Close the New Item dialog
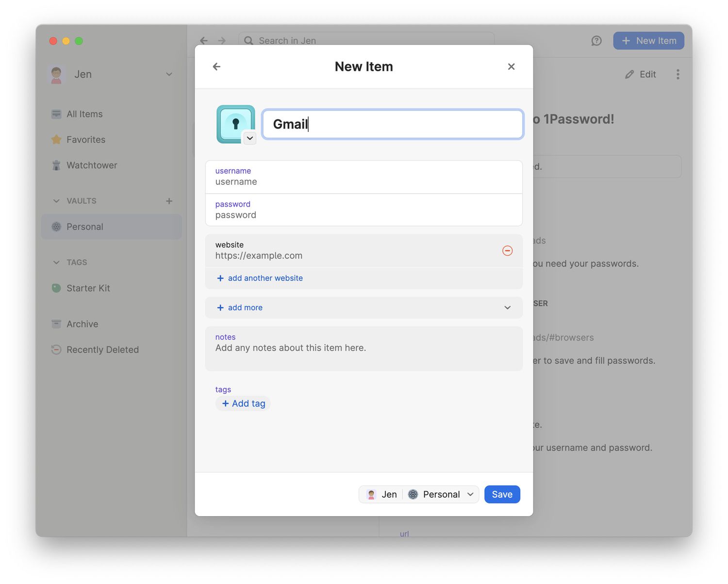728x584 pixels. [511, 66]
